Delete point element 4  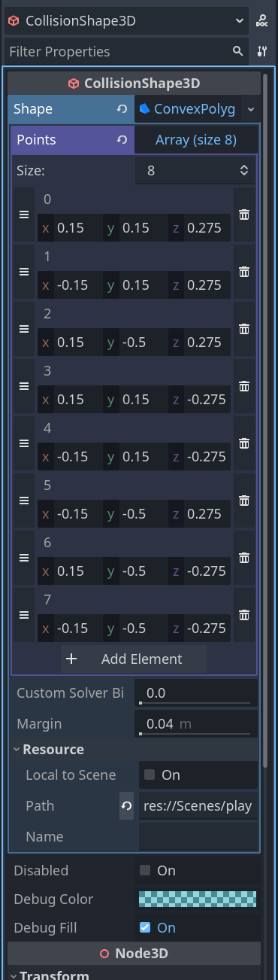point(243,443)
